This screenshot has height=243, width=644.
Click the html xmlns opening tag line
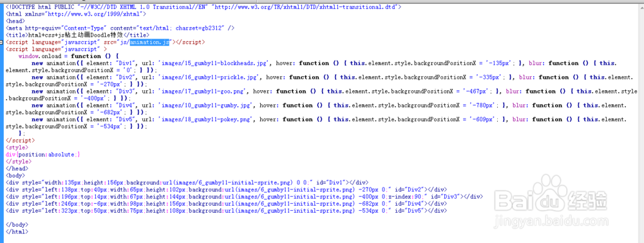tap(76, 14)
